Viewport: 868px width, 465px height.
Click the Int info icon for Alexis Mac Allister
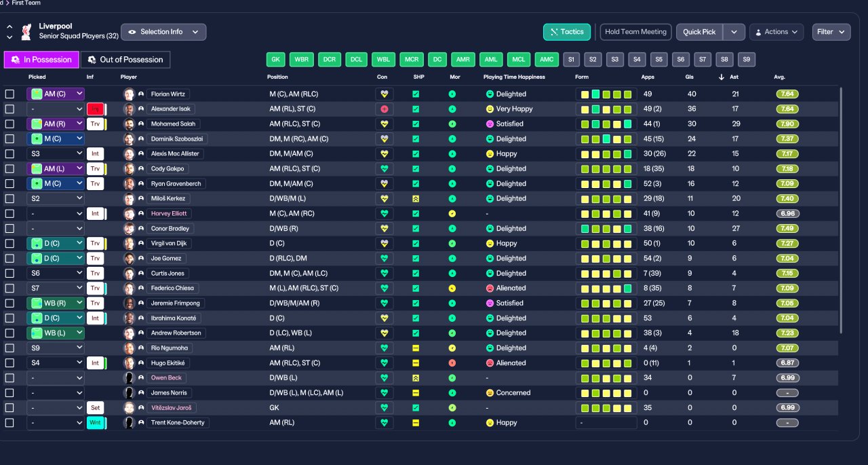[95, 153]
